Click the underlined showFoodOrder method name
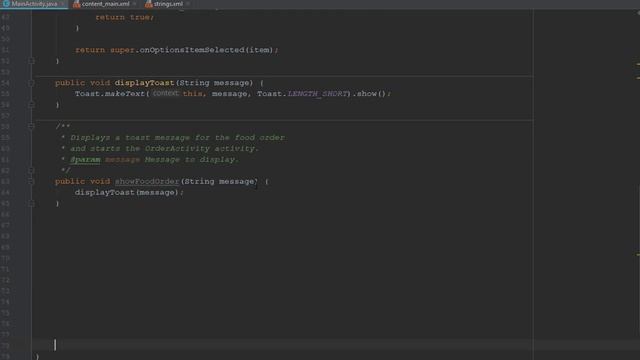 click(x=147, y=181)
